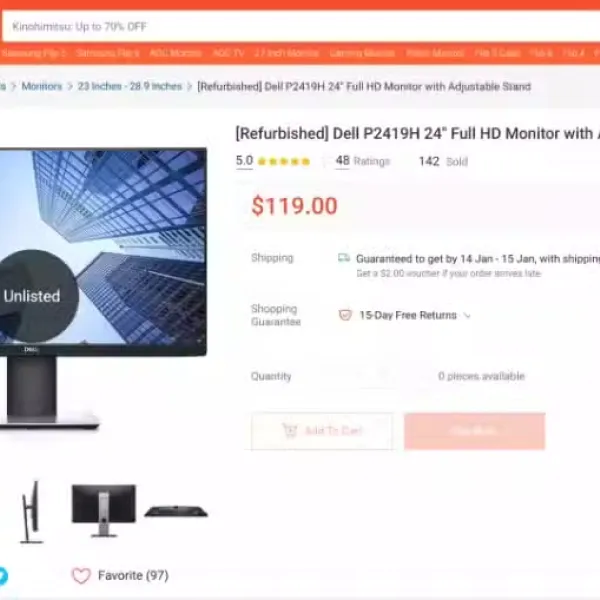Image resolution: width=600 pixels, height=600 pixels.
Task: Click the heart Favorite icon
Action: tap(81, 576)
